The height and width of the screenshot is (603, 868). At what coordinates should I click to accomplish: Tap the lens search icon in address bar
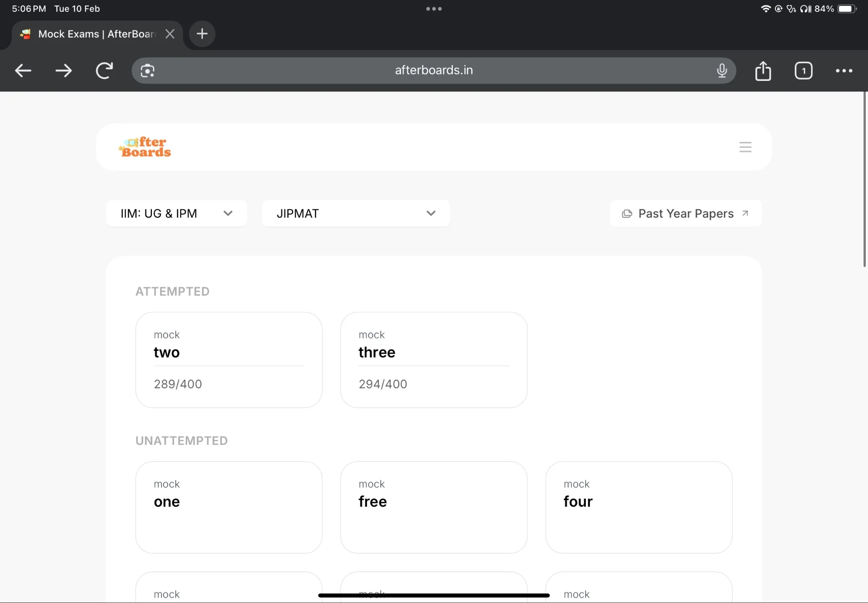pyautogui.click(x=147, y=71)
